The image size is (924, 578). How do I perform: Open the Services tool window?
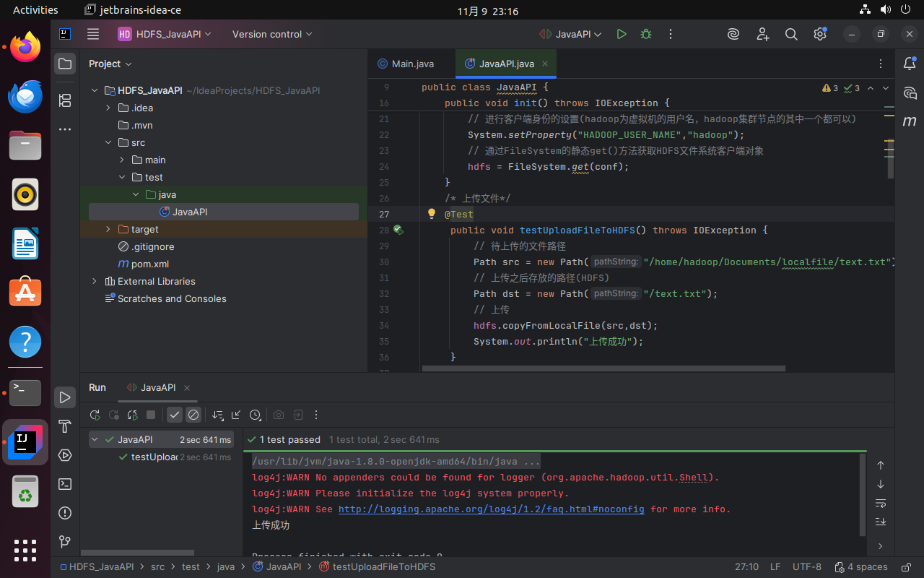point(65,455)
